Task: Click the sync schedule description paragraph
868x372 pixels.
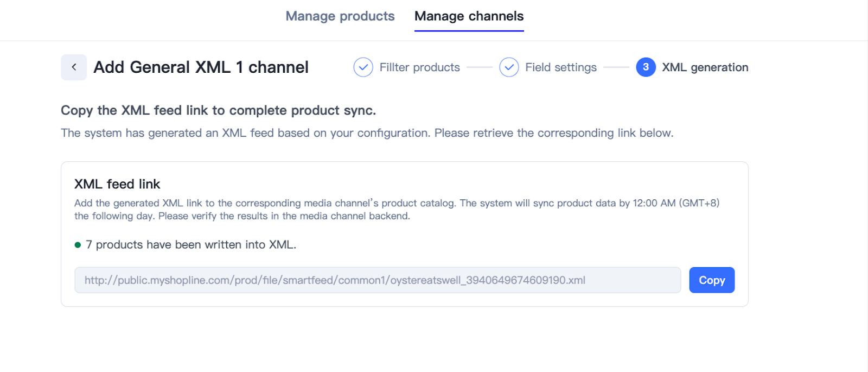Action: [397, 210]
